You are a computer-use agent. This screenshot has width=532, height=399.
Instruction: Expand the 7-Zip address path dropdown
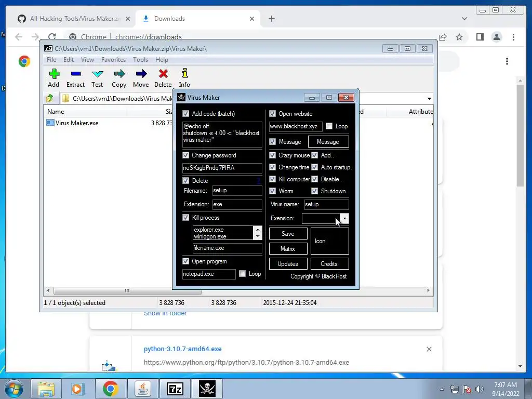[429, 98]
